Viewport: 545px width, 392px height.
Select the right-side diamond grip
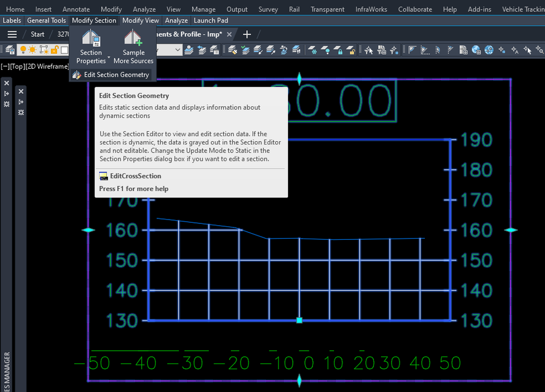[x=511, y=230]
